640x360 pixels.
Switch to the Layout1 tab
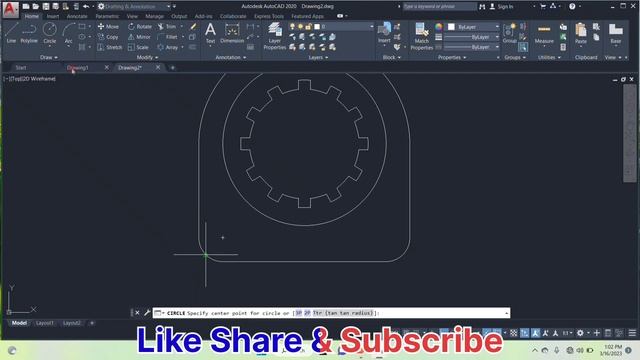pos(45,323)
